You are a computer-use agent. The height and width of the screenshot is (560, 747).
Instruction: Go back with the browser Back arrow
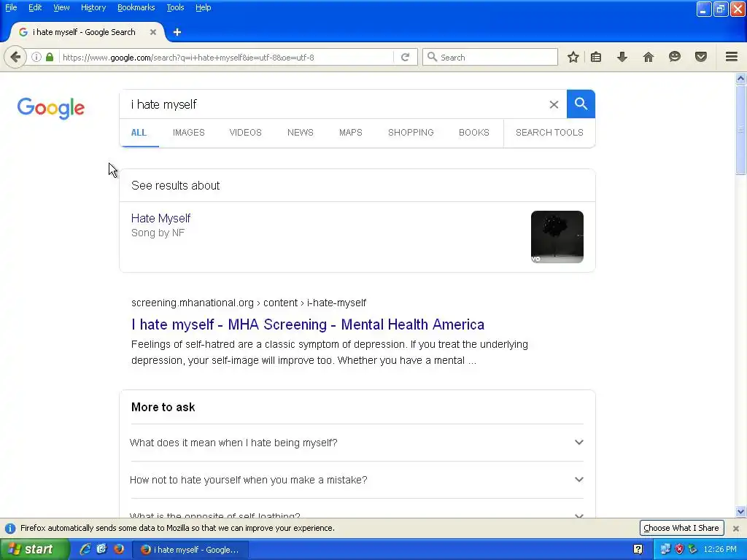pos(15,57)
